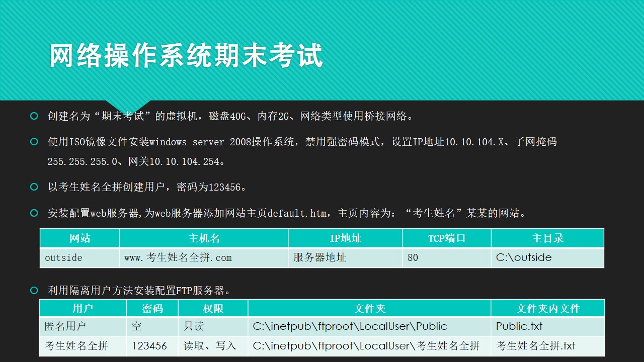Click the LocalUser\Public folder path cell

point(369,326)
